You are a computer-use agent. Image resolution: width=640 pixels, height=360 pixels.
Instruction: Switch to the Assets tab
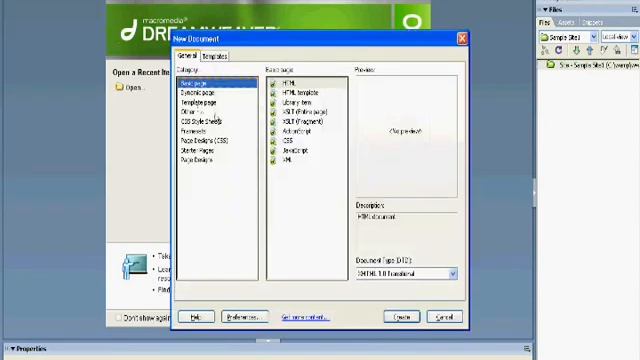(566, 22)
